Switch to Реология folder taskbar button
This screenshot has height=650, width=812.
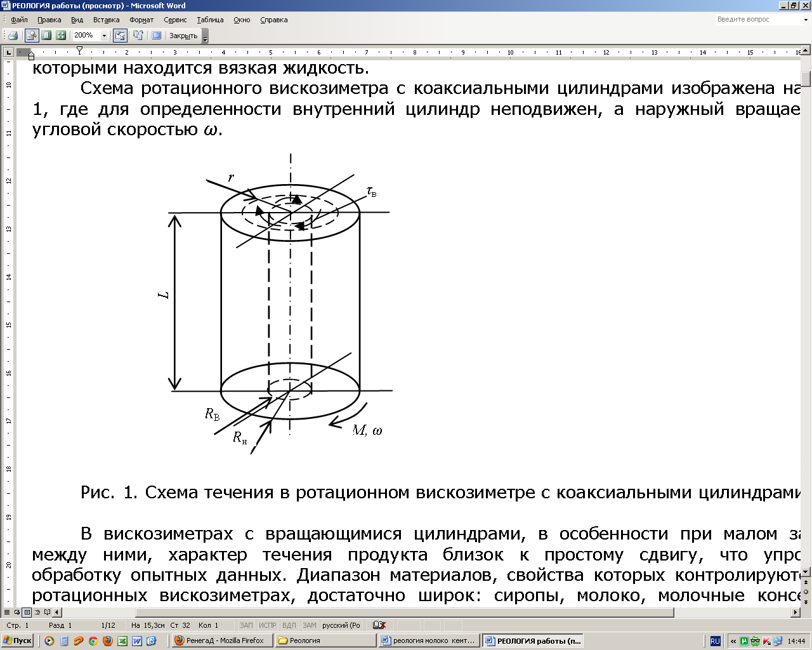327,640
